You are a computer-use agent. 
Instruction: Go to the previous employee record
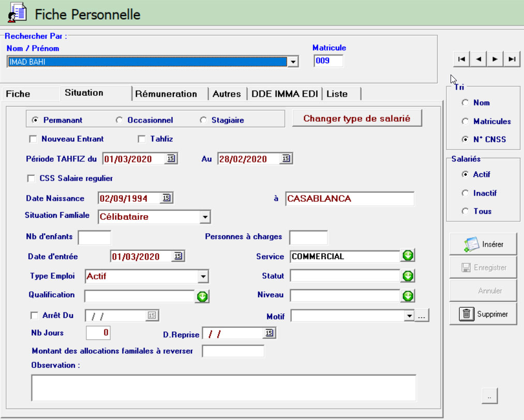click(478, 59)
